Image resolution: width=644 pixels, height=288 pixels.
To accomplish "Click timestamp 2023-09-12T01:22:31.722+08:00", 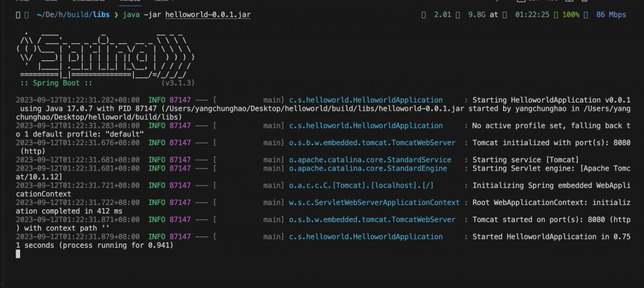I will [x=77, y=202].
